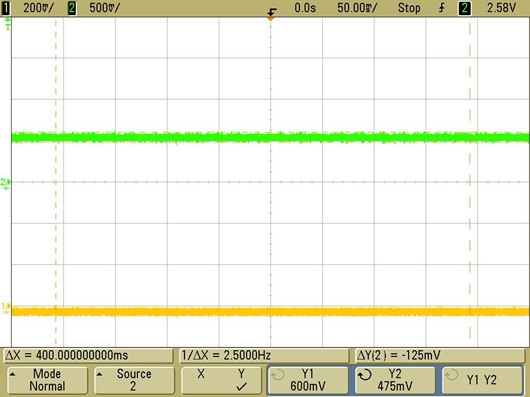Screen dimensions: 530x397
Task: Click the channel 1 indicator badge
Action: [5, 8]
